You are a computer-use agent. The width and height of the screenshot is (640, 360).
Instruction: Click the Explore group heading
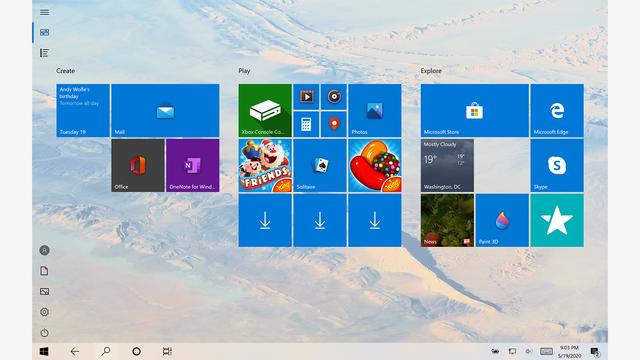(x=431, y=71)
